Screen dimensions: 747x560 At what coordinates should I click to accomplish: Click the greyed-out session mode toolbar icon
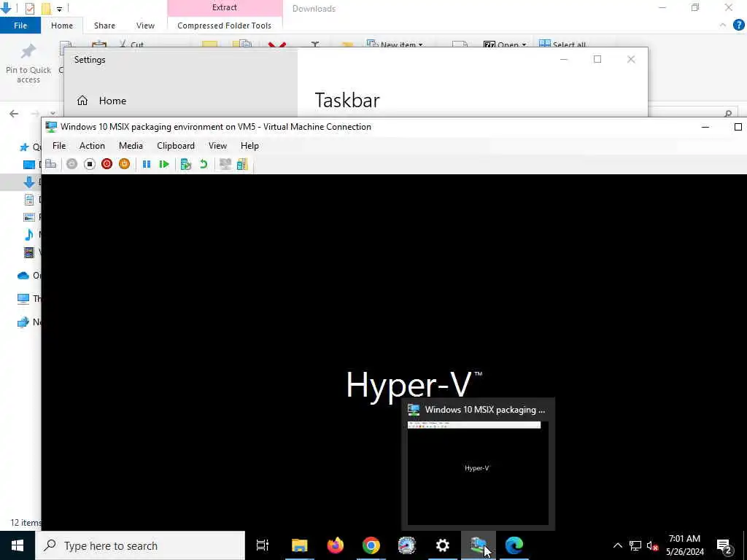pos(225,164)
